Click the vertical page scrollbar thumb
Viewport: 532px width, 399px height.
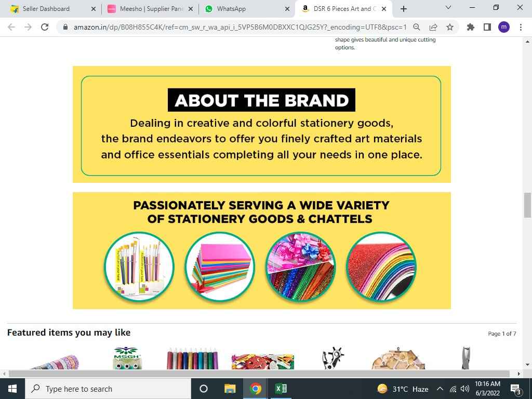(x=527, y=205)
